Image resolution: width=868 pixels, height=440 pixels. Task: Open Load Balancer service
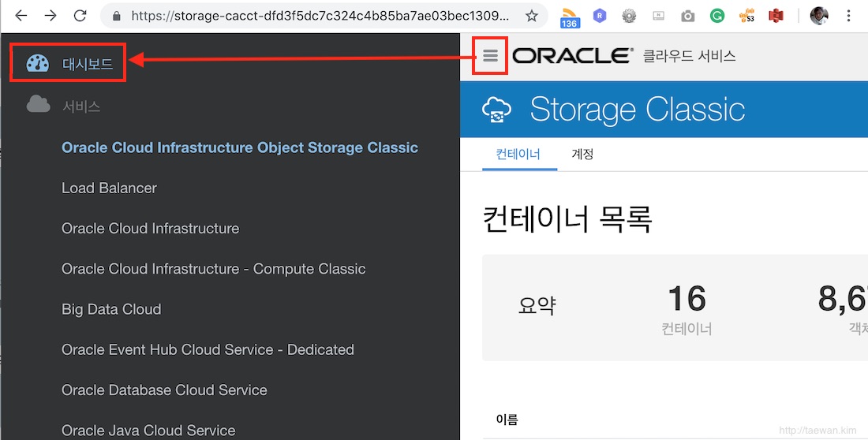pos(109,188)
